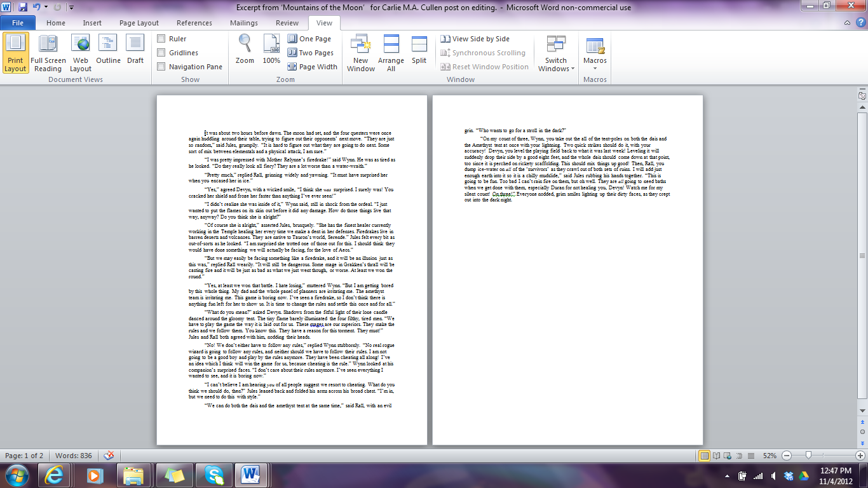Select the Web Layout view icon
868x488 pixels.
(x=81, y=53)
